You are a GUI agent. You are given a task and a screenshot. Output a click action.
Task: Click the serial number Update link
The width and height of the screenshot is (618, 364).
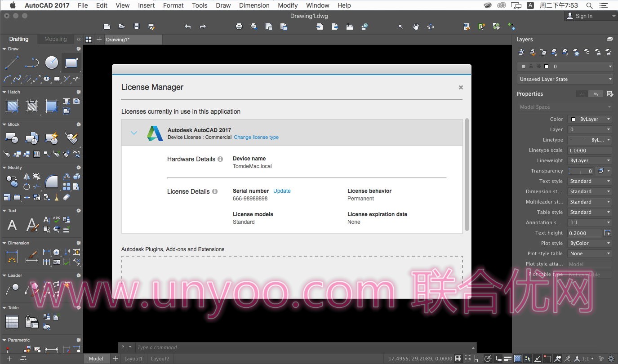(282, 191)
